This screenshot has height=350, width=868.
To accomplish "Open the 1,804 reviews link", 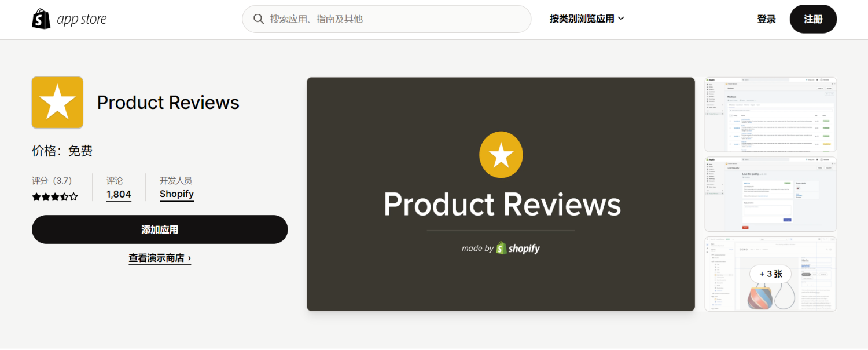I will click(119, 194).
